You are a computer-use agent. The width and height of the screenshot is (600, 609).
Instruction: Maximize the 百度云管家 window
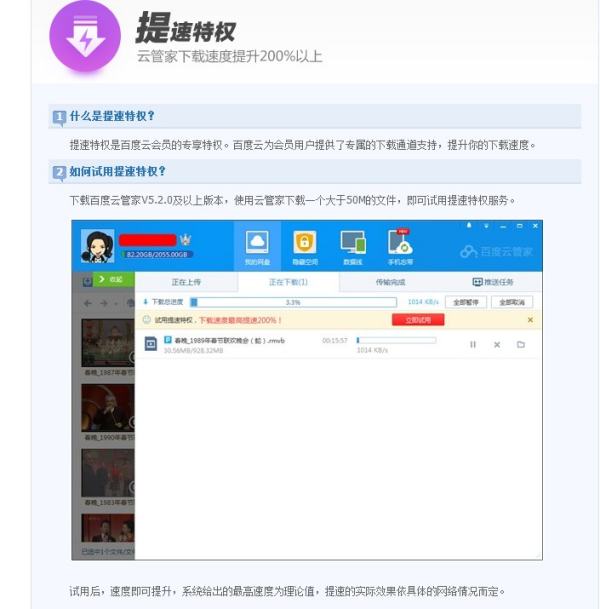click(520, 226)
